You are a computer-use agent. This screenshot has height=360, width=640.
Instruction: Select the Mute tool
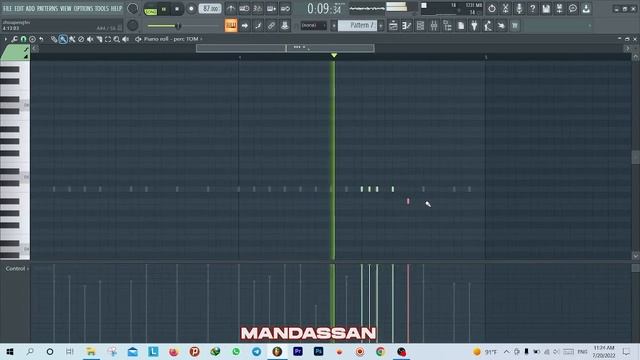point(90,39)
